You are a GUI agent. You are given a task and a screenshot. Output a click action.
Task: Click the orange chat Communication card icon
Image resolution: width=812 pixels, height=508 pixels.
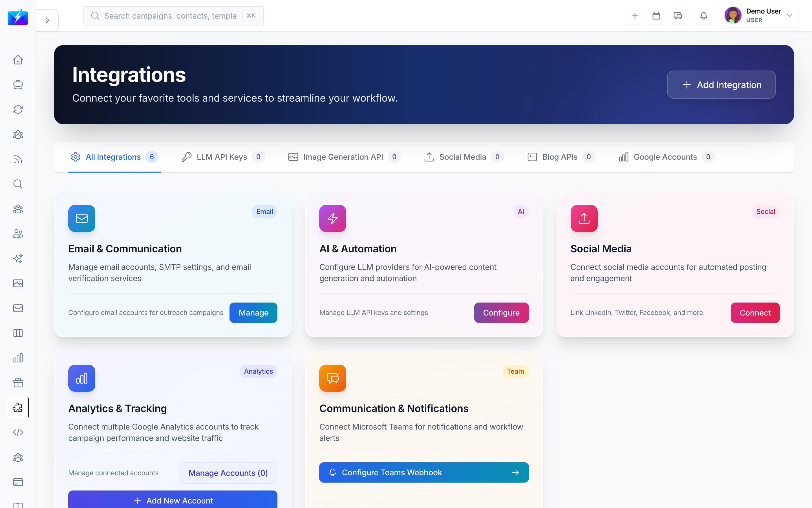pos(332,378)
